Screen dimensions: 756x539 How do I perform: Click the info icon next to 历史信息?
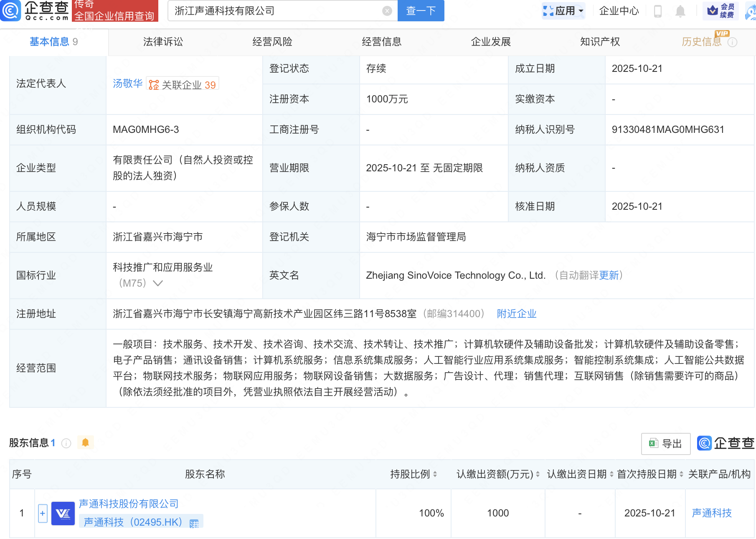click(x=733, y=42)
